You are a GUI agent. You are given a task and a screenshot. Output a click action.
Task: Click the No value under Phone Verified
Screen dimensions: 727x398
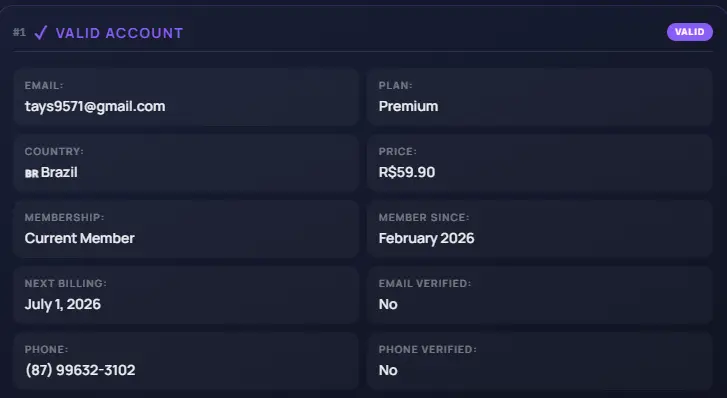pyautogui.click(x=388, y=370)
